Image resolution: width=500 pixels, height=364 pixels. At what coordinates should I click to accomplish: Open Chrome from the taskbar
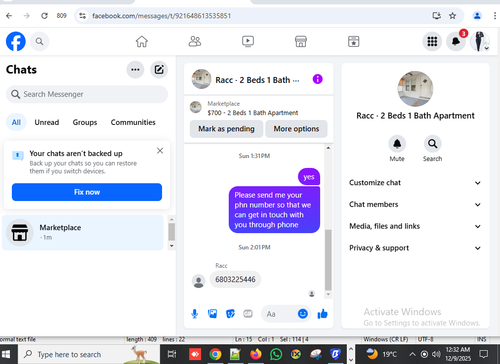point(215,354)
